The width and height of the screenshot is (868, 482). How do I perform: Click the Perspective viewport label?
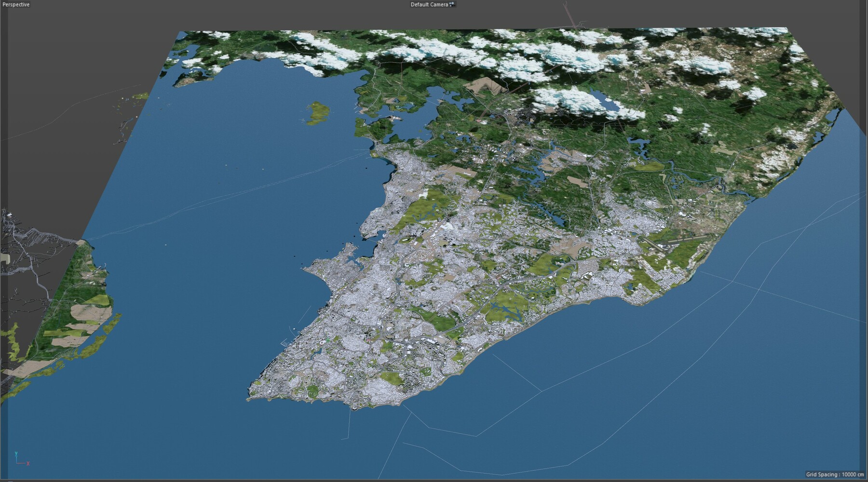tap(16, 4)
